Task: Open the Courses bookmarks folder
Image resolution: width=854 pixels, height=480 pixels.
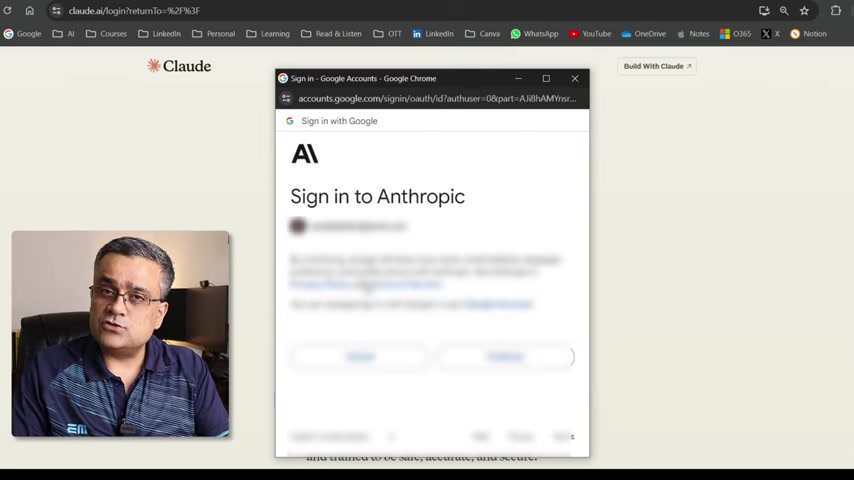Action: pyautogui.click(x=106, y=34)
